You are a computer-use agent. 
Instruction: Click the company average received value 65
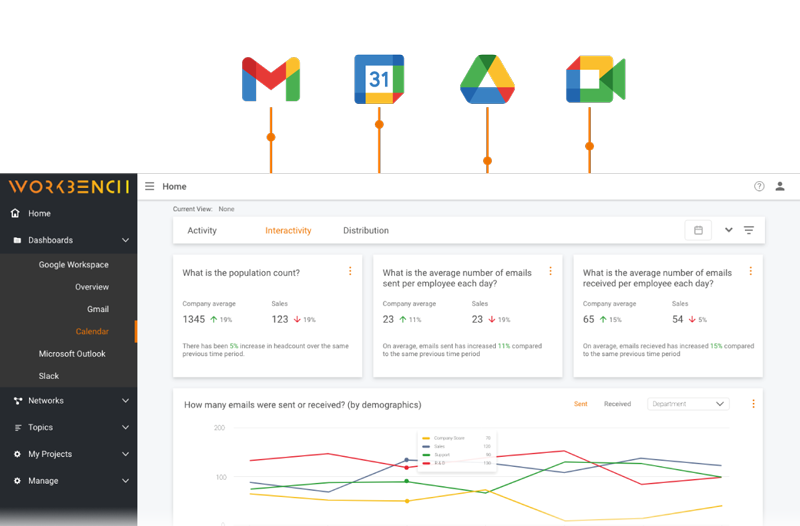(588, 319)
